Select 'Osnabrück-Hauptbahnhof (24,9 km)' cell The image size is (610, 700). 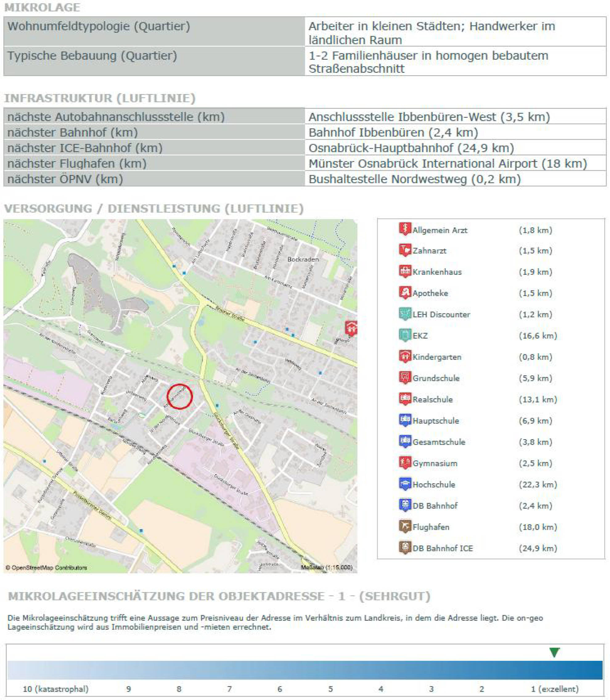pos(456,148)
